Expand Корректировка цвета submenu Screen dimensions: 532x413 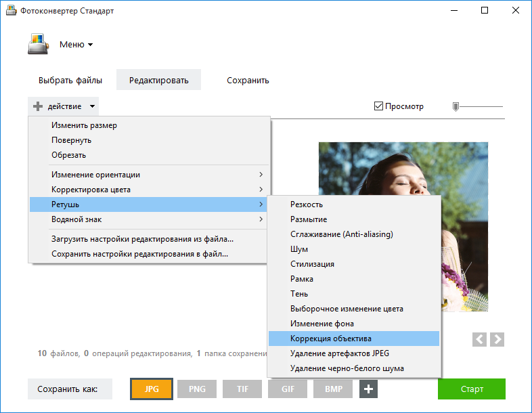[x=149, y=190]
